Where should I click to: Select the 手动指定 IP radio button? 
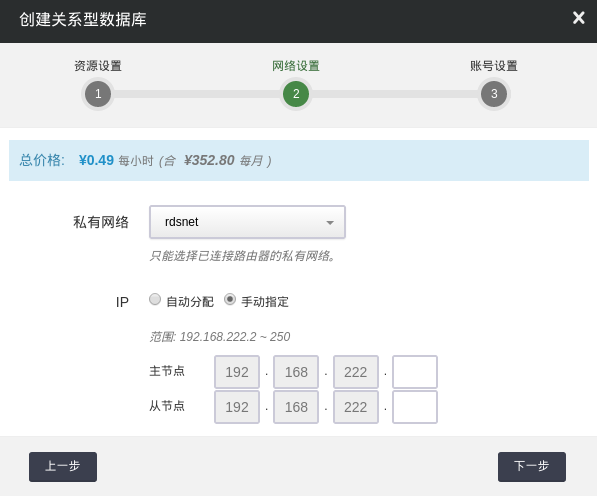click(230, 299)
